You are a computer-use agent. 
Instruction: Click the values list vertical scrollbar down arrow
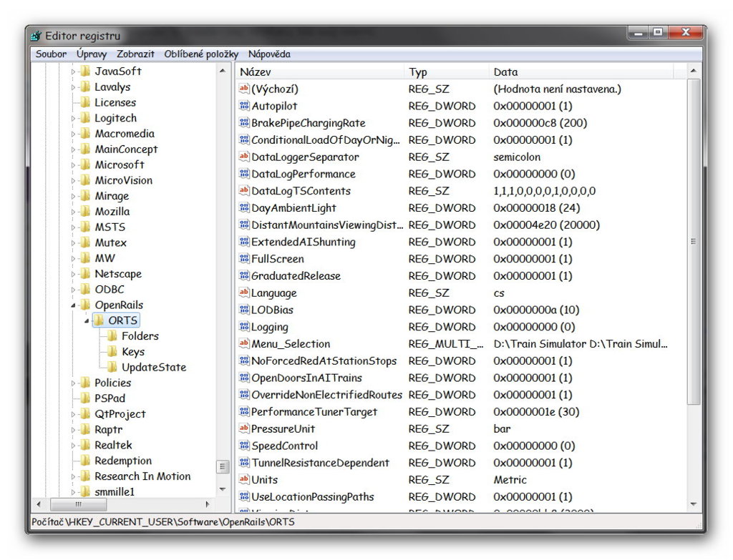tap(693, 504)
